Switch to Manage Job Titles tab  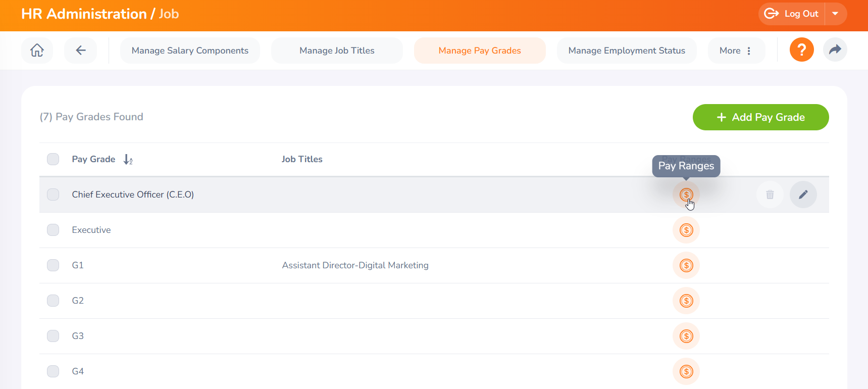(337, 51)
